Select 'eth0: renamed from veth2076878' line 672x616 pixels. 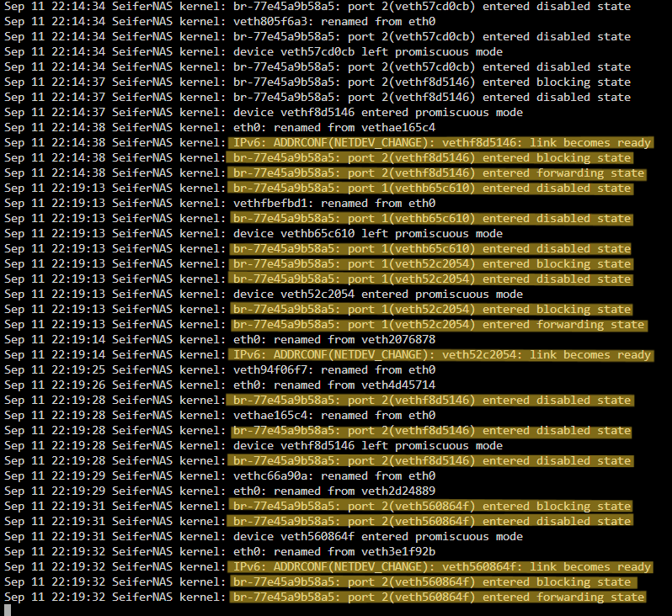point(220,340)
